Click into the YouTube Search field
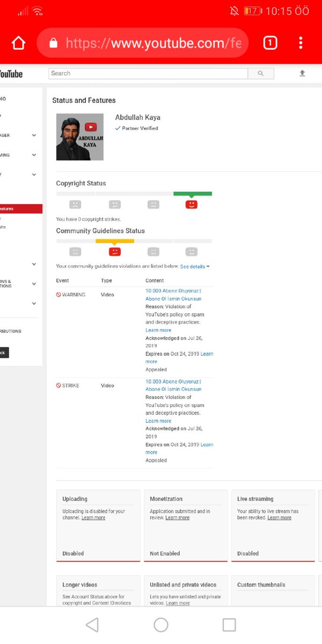322x644 pixels. click(148, 74)
